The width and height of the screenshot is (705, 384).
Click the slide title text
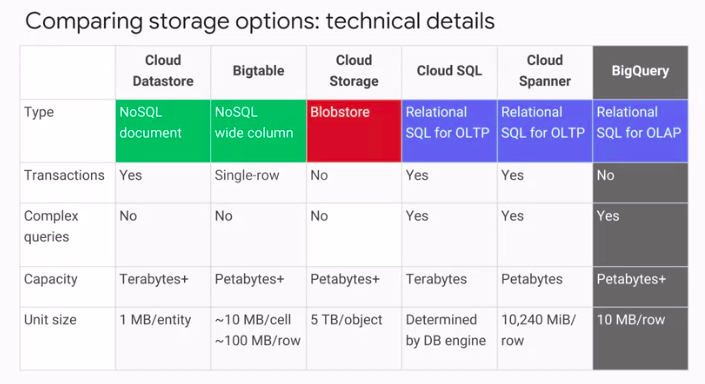coord(260,22)
